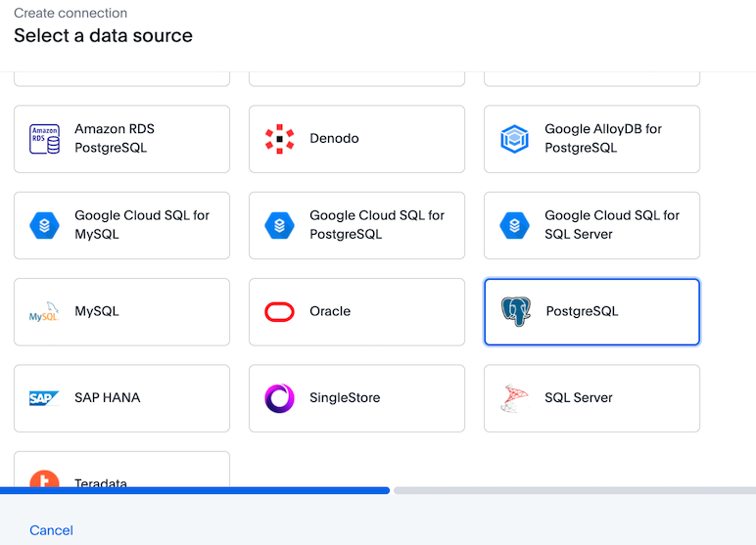Click the MySQL dolphin logo
Image resolution: width=756 pixels, height=545 pixels.
pos(44,312)
